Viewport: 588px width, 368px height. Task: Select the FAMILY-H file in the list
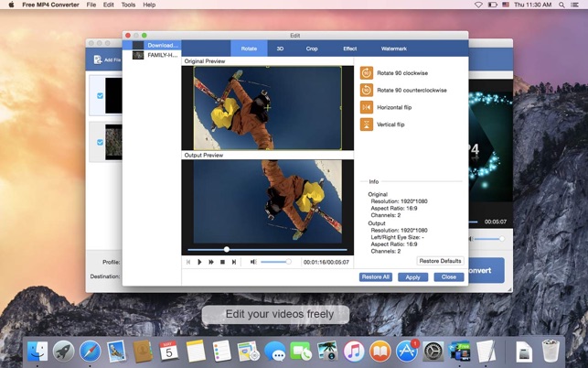tap(163, 55)
